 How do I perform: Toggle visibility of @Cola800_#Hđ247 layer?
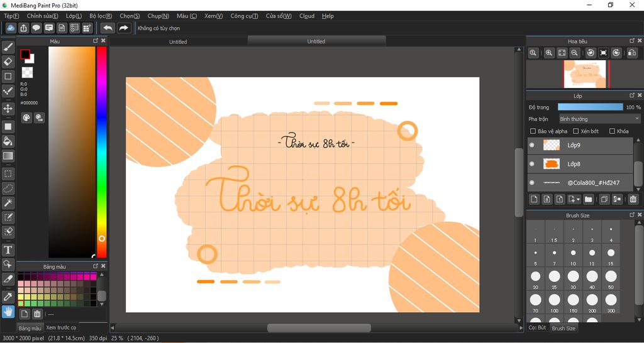point(532,183)
